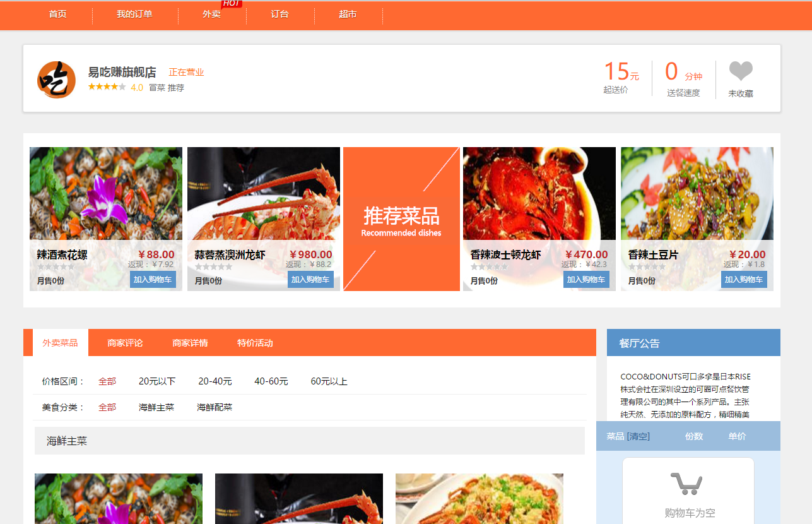
Task: Click the ￥470.00 price
Action: [x=586, y=255]
